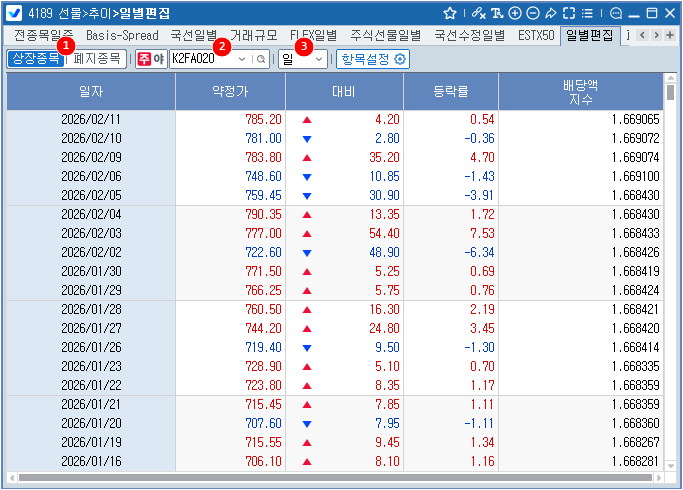Click the zoom in plus circle icon

pos(515,14)
